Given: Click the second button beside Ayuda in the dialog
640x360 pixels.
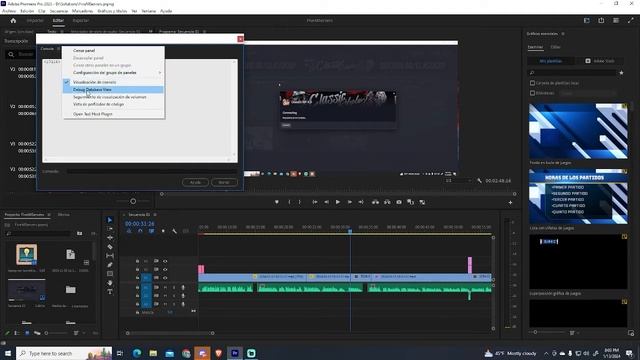Looking at the screenshot, I should coord(224,182).
